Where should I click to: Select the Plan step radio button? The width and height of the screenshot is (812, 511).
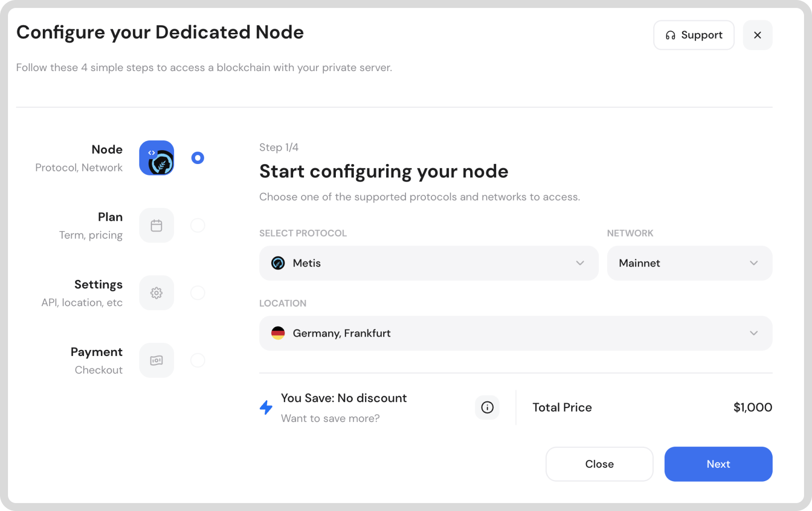[x=198, y=225]
